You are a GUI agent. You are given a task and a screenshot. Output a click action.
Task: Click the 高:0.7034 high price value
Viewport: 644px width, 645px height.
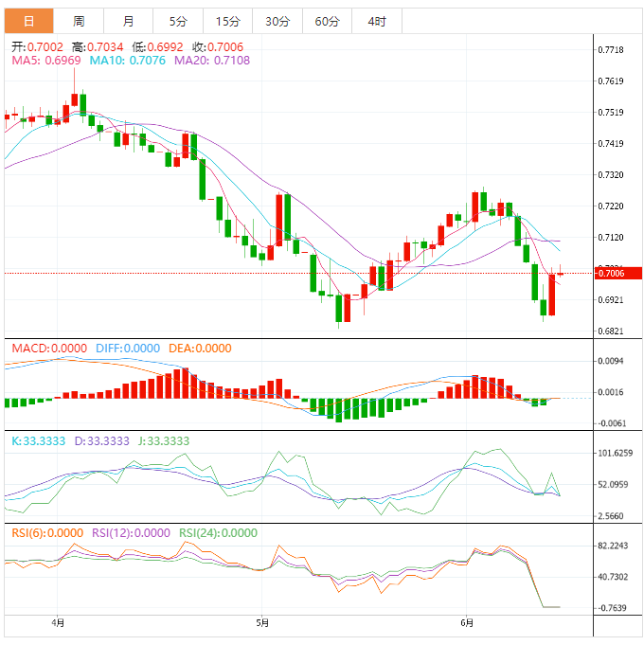pos(98,47)
